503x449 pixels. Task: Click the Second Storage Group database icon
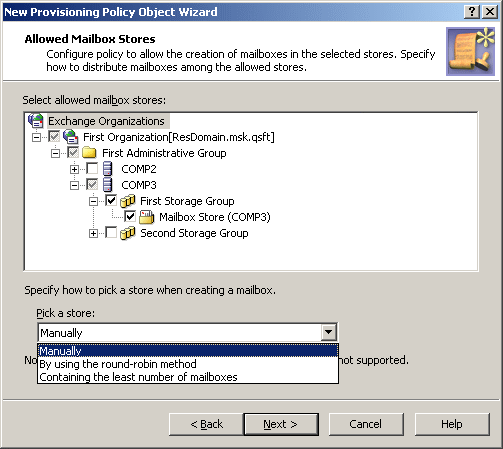click(x=127, y=233)
